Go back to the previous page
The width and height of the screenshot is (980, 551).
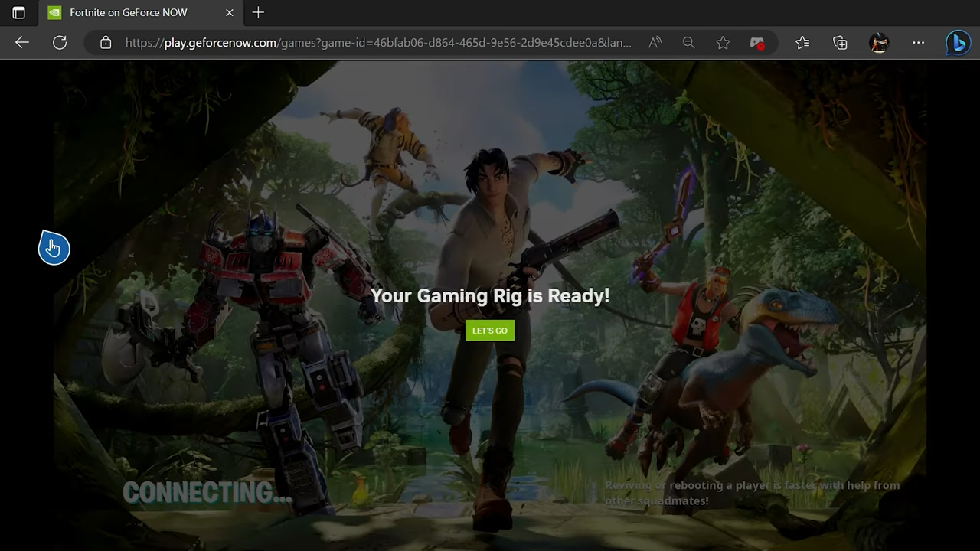22,43
